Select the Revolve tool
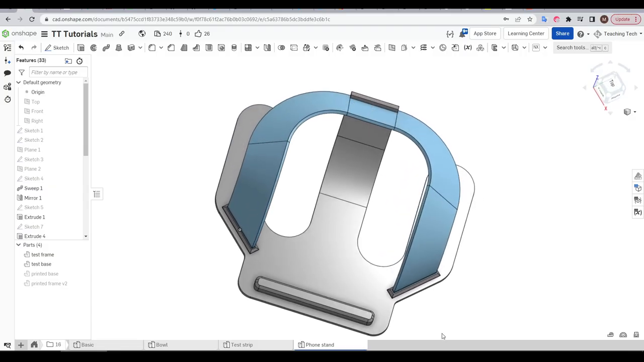Screen dimensions: 644x362 click(94, 47)
